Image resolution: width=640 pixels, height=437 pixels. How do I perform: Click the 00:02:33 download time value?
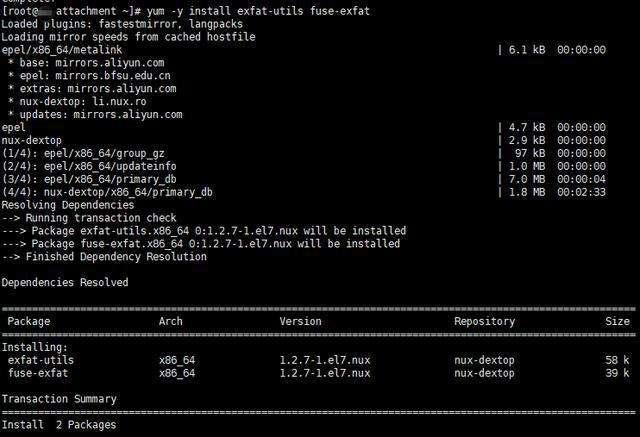[581, 192]
